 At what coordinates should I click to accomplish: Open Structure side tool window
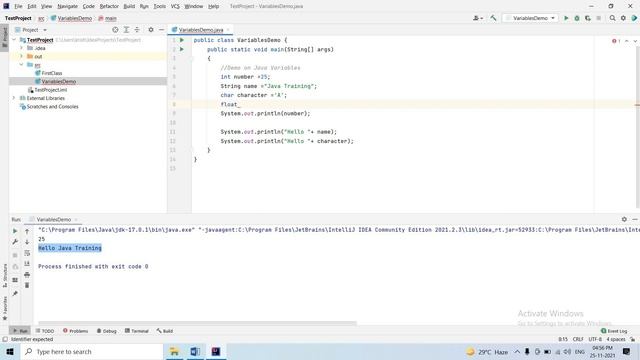5,275
